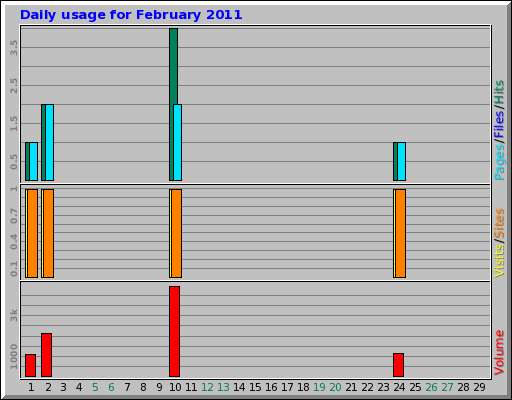This screenshot has height=400, width=512.
Task: Click the day '17' axis label
Action: (x=287, y=387)
